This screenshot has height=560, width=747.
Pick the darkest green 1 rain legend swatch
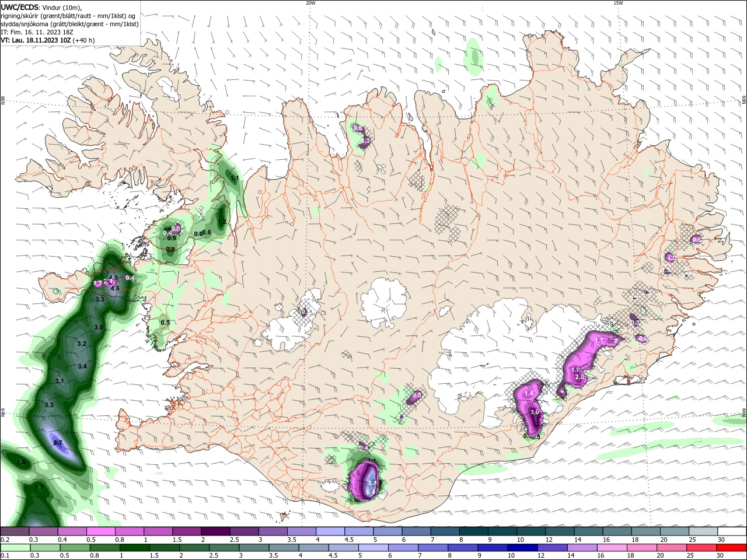[135, 548]
